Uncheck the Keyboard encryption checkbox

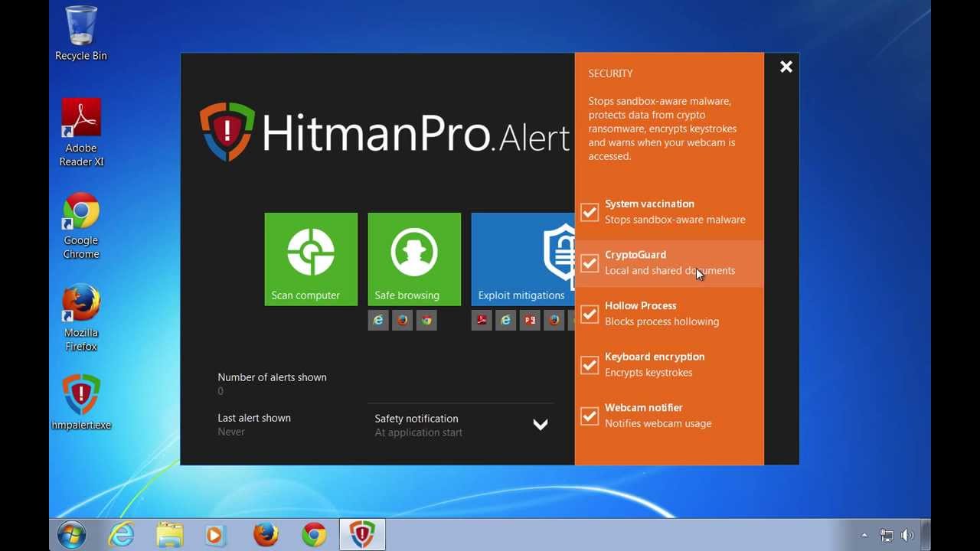pyautogui.click(x=590, y=365)
